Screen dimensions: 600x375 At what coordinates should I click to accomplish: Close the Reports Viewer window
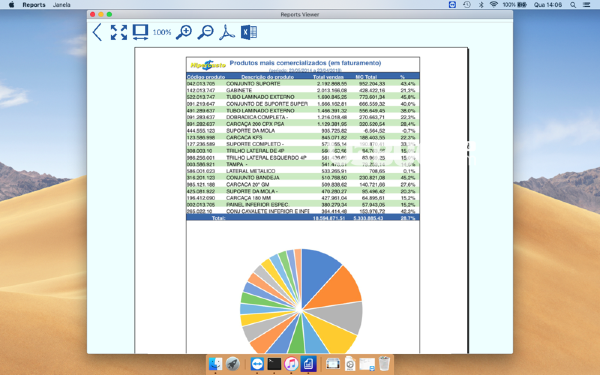(x=93, y=14)
